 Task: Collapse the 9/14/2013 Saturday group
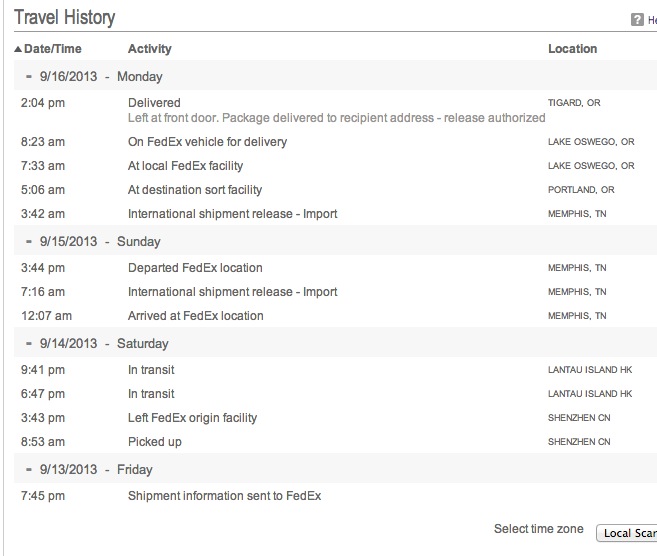coord(28,344)
